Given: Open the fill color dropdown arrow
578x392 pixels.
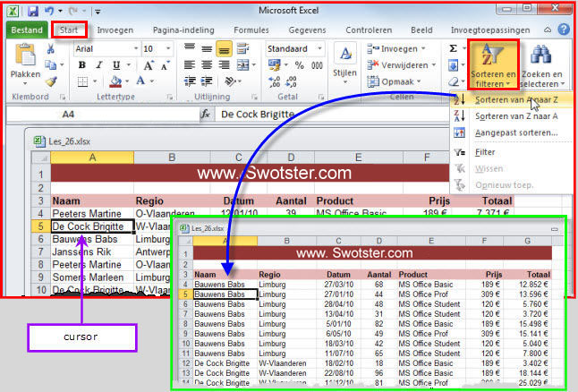Looking at the screenshot, I should (127, 81).
